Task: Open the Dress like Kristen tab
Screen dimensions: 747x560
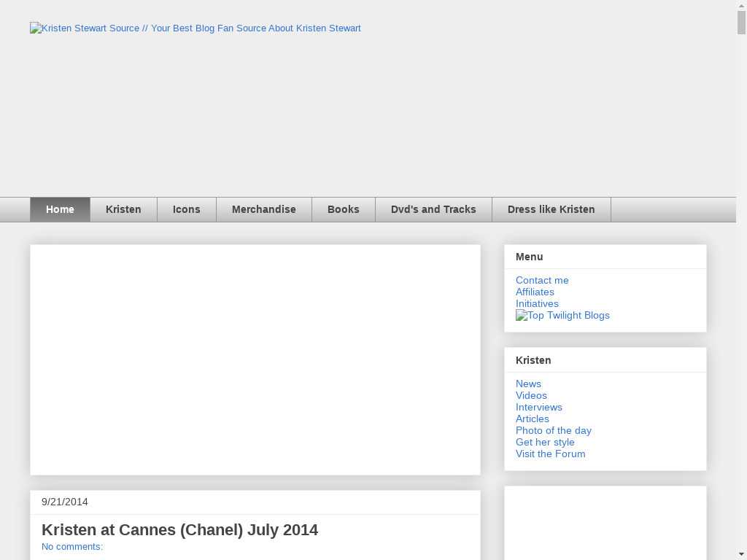Action: click(551, 209)
